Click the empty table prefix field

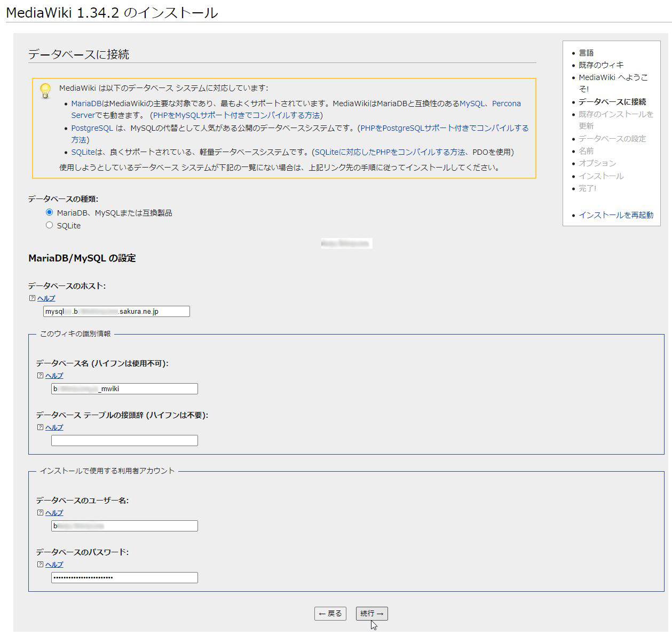coord(124,441)
